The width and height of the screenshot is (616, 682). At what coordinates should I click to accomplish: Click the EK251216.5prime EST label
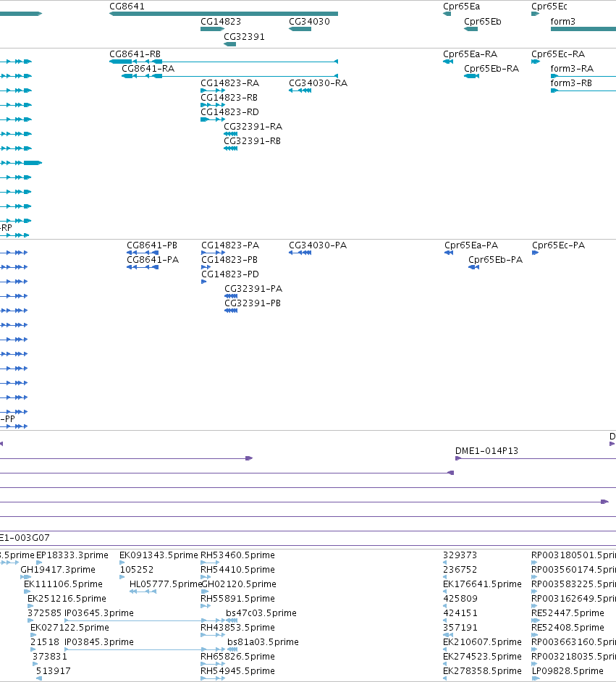67,599
